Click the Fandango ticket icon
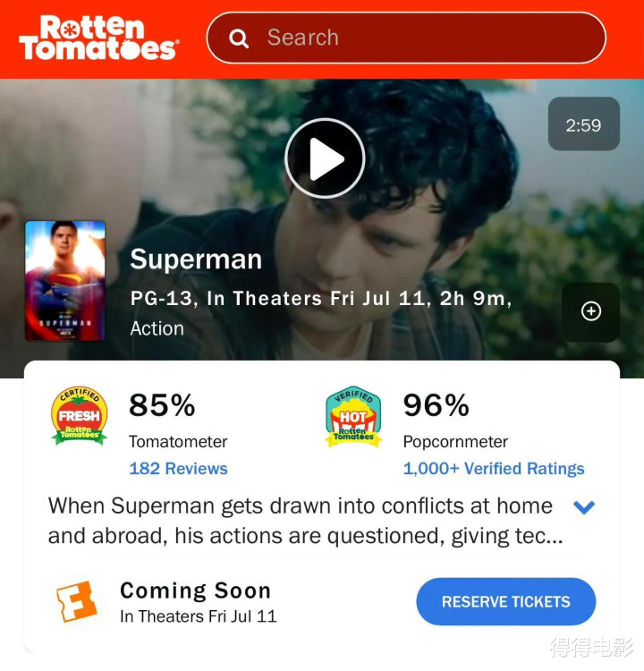The image size is (644, 671). pyautogui.click(x=77, y=601)
